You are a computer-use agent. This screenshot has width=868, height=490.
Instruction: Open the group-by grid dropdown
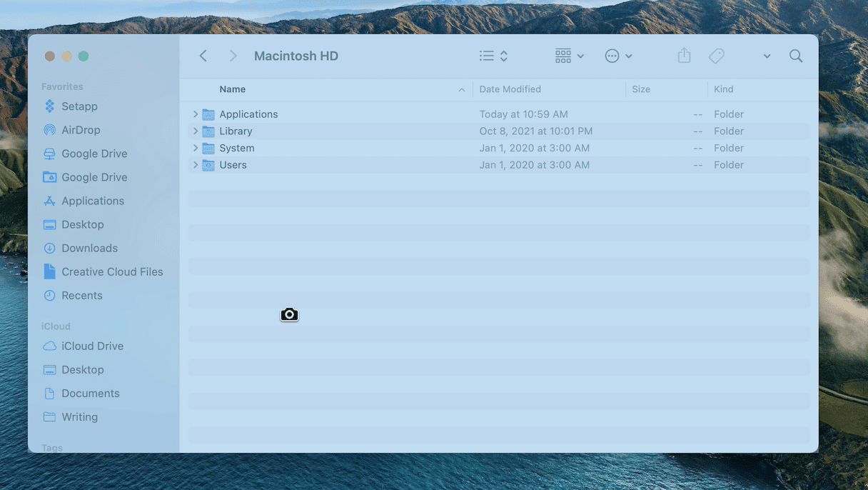(570, 56)
